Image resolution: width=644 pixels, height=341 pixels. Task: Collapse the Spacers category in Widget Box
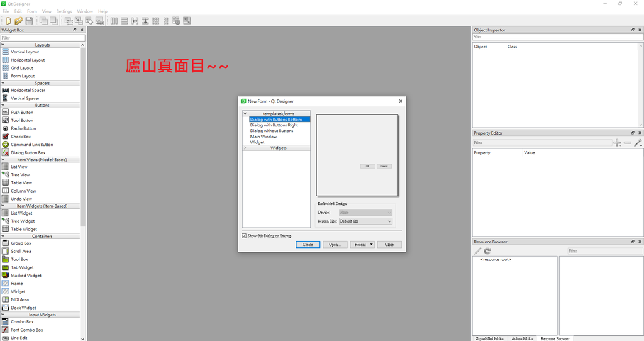tap(3, 83)
